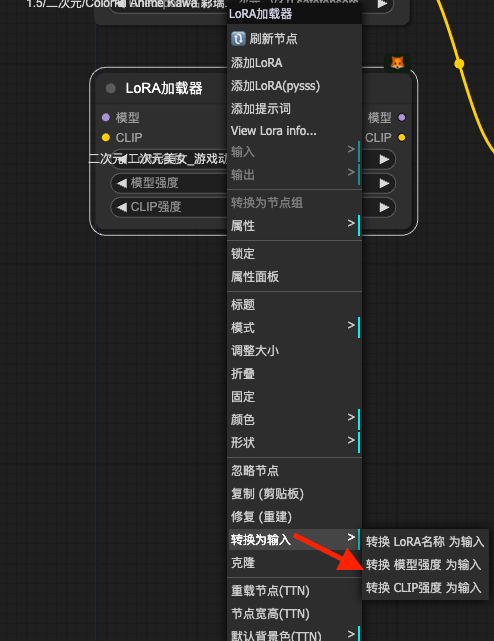This screenshot has height=641, width=494.
Task: Click the LoRA加载器 context menu header
Action: pos(294,14)
